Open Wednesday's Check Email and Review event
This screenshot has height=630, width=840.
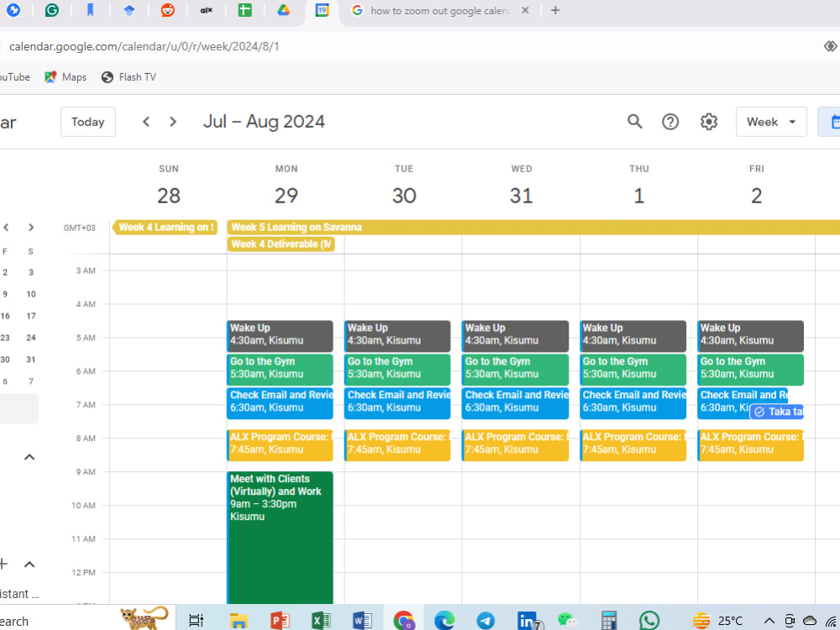[x=515, y=403]
